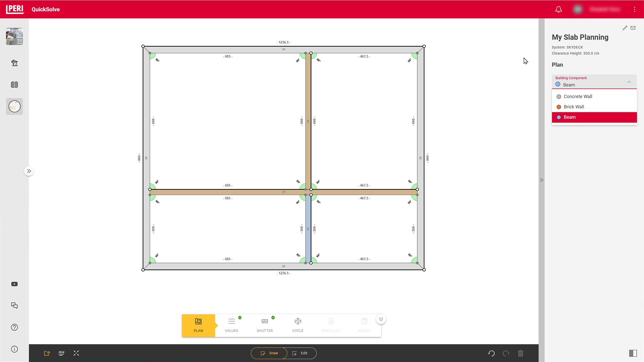Image resolution: width=644 pixels, height=362 pixels.
Task: Select the Concrete Wall component option
Action: [x=578, y=96]
